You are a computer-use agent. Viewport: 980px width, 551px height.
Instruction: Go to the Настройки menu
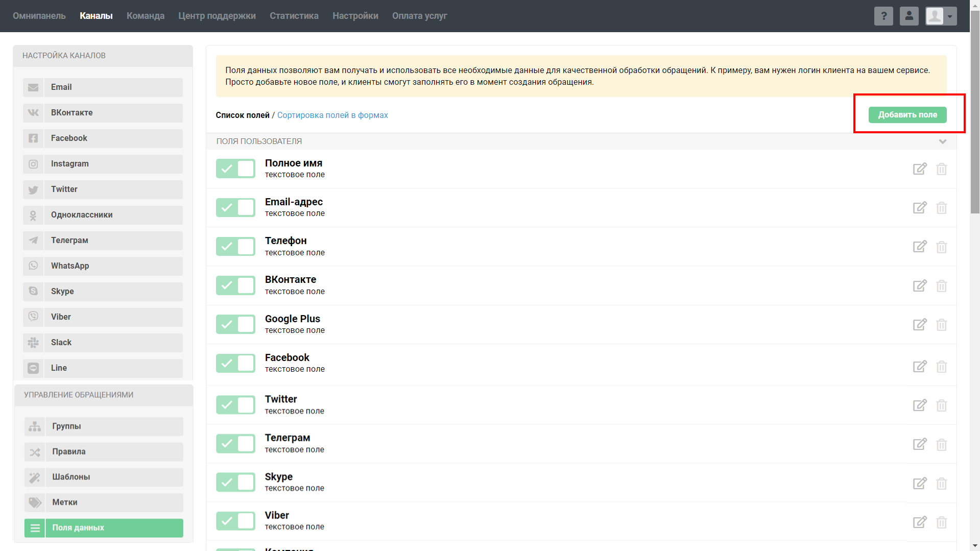[x=355, y=16]
